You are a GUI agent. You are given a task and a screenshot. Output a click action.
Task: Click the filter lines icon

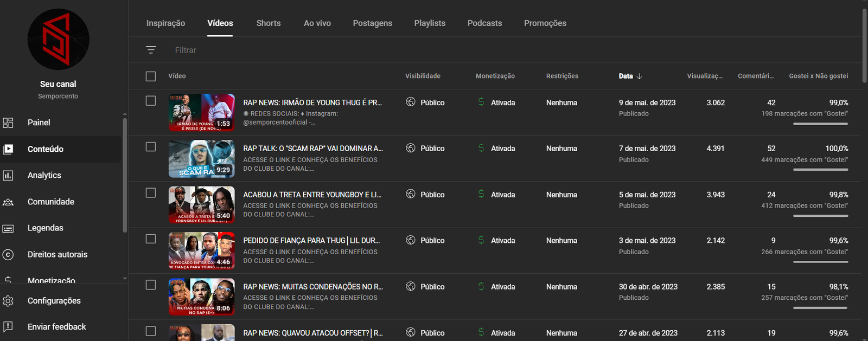[x=151, y=50]
